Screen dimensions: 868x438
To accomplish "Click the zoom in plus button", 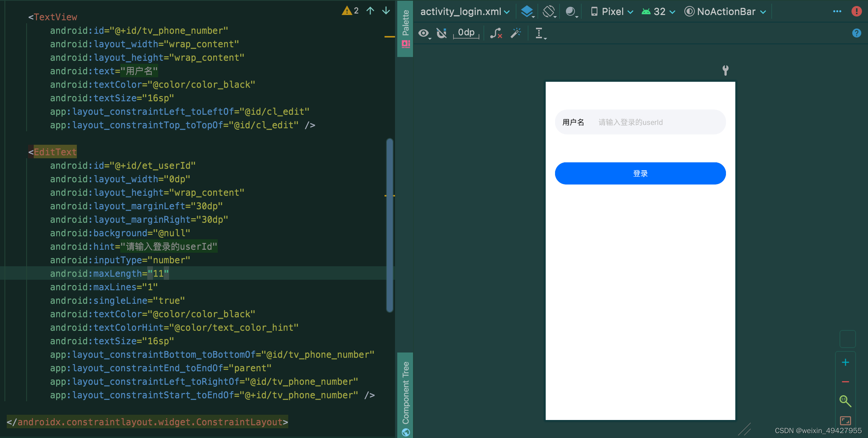I will point(846,362).
